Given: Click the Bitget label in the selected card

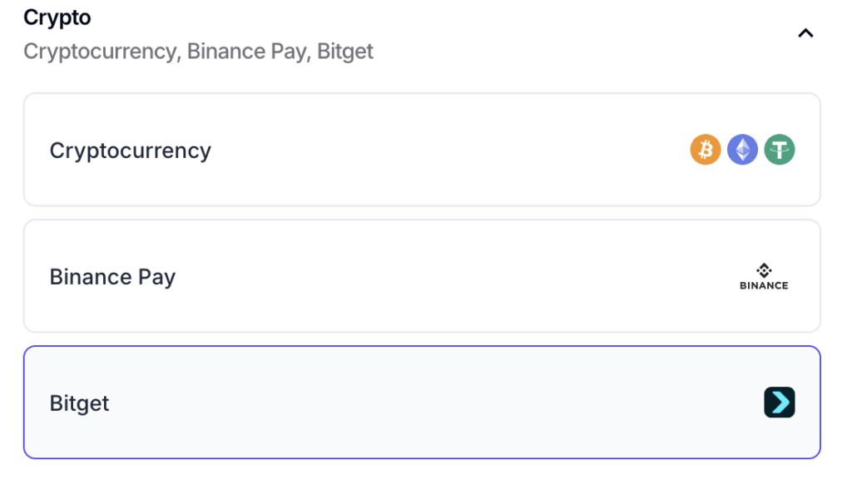Looking at the screenshot, I should click(79, 403).
